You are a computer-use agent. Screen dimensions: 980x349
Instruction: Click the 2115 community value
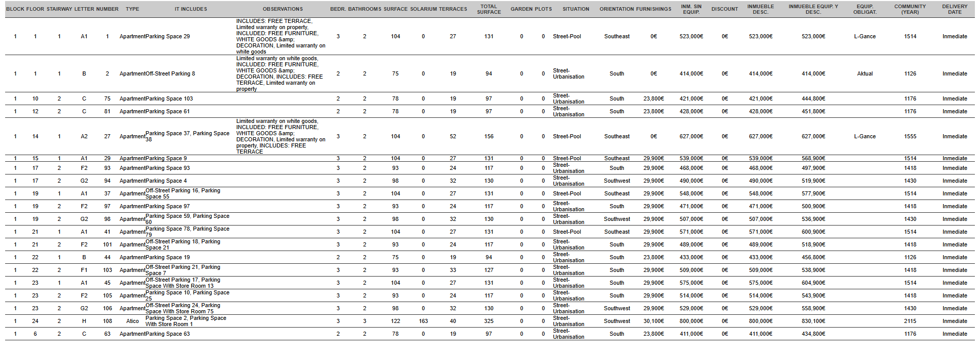pyautogui.click(x=910, y=321)
